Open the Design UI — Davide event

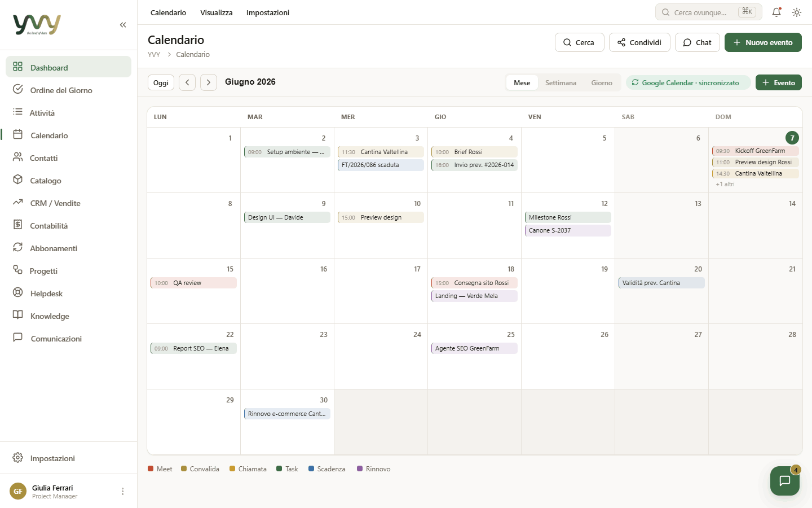287,217
